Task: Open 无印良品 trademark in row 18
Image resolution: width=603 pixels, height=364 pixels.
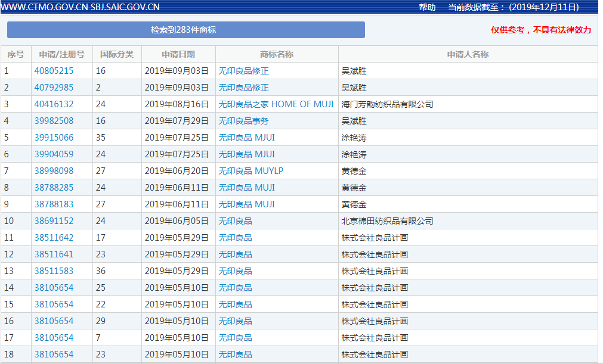Action: click(236, 355)
